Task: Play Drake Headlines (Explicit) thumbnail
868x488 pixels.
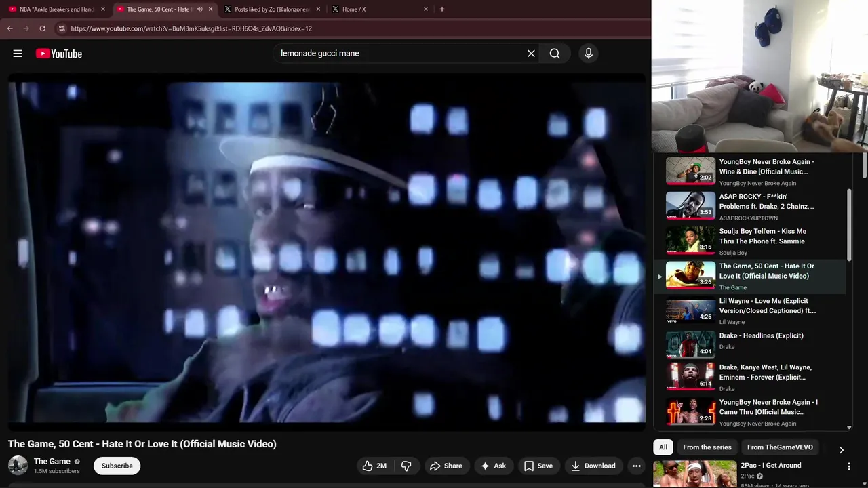Action: point(690,344)
